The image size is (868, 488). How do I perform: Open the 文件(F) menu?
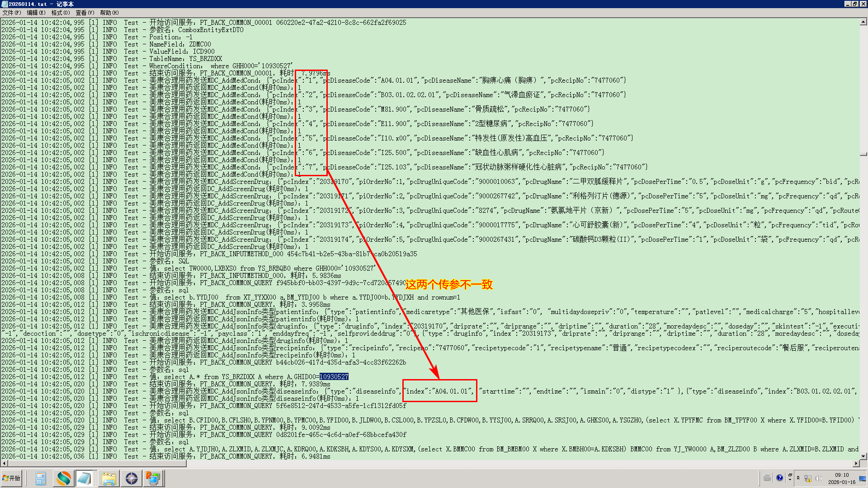click(12, 13)
